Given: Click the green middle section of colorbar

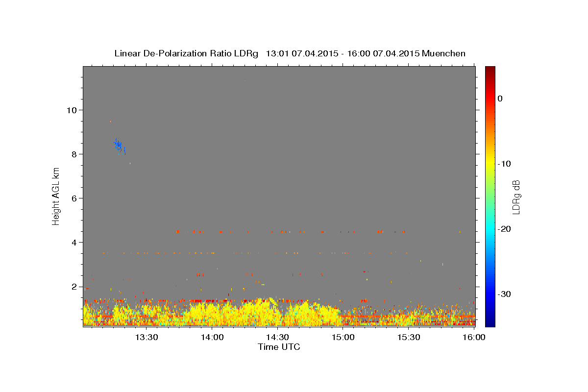Looking at the screenshot, I should click(490, 196).
